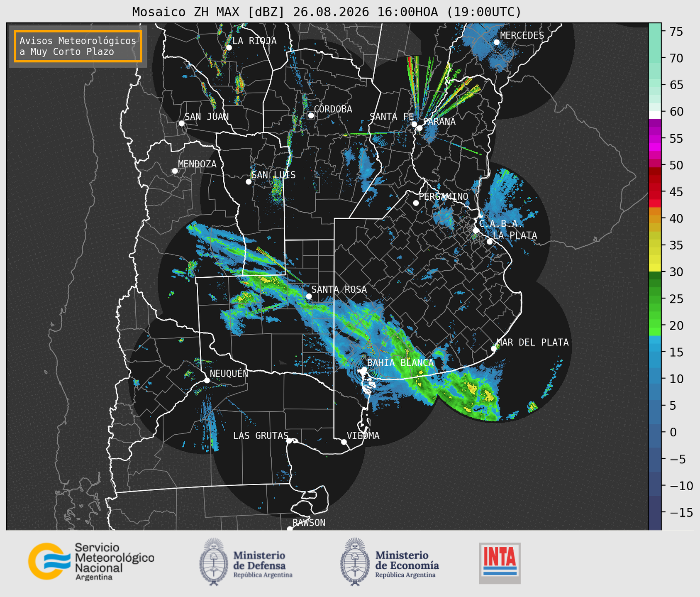Click the Ministerio de Defensa emblem

click(213, 562)
